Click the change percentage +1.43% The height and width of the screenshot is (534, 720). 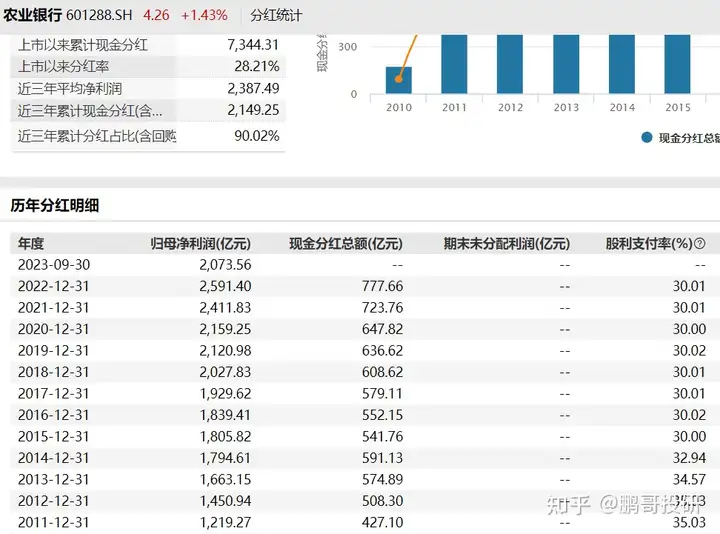click(204, 15)
